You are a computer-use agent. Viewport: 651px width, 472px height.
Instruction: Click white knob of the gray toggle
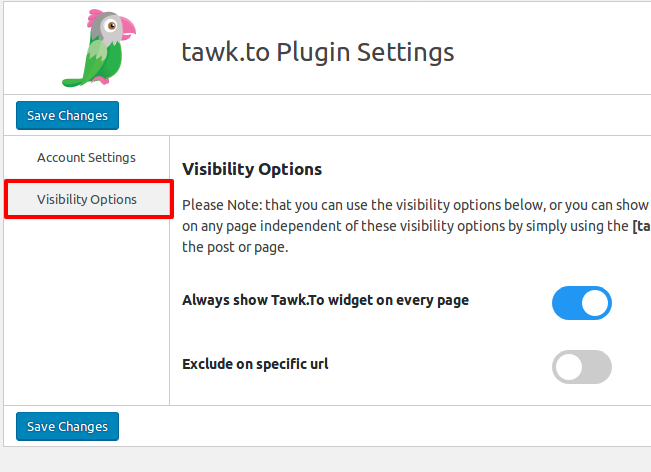coord(569,367)
